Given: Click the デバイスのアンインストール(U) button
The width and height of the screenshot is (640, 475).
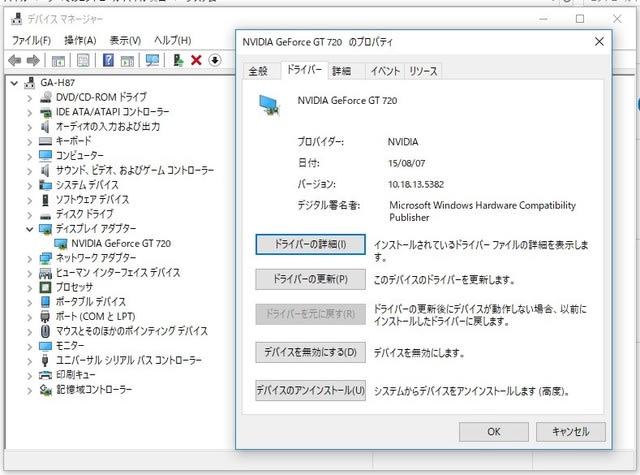Looking at the screenshot, I should coord(310,391).
